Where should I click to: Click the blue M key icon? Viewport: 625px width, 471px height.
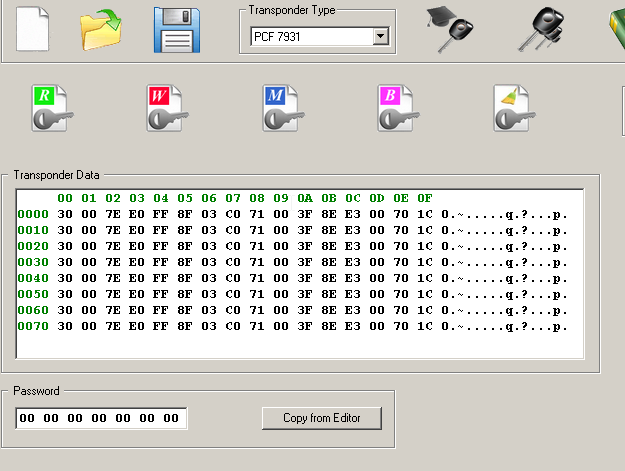[283, 108]
